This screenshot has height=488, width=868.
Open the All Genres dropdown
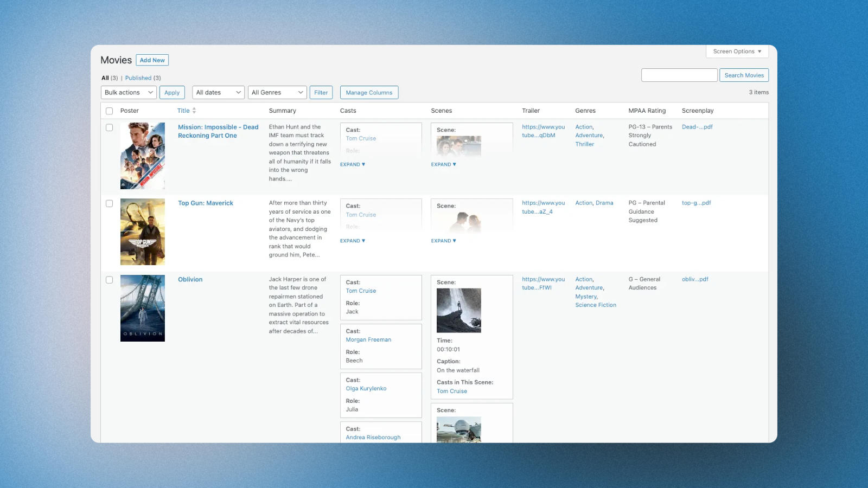point(277,92)
